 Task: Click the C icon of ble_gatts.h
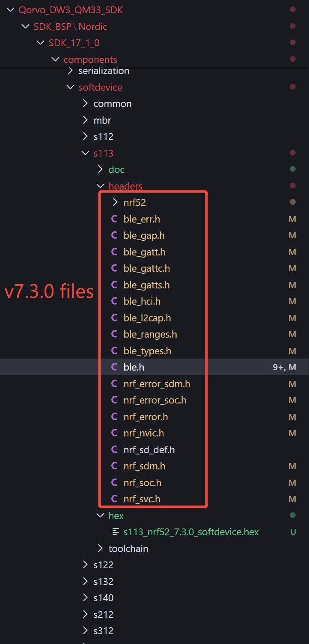pyautogui.click(x=114, y=285)
